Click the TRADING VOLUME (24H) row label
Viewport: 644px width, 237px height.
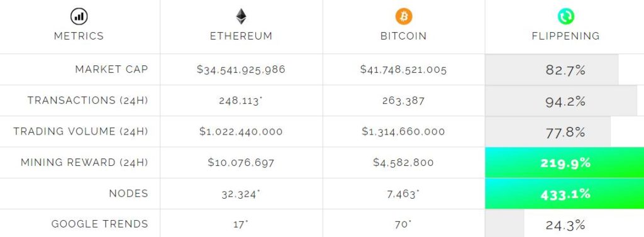coord(80,131)
